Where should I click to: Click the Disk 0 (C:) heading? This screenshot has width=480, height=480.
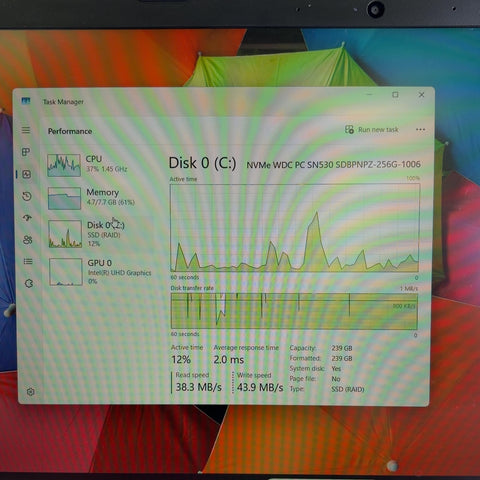click(x=202, y=163)
